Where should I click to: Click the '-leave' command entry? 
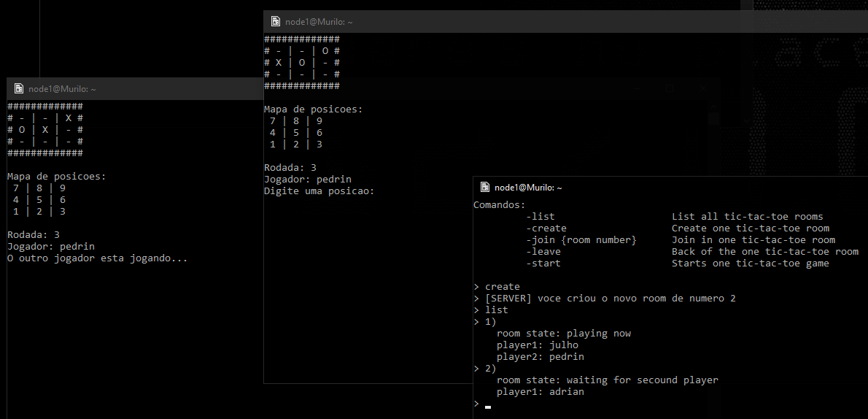pos(543,252)
